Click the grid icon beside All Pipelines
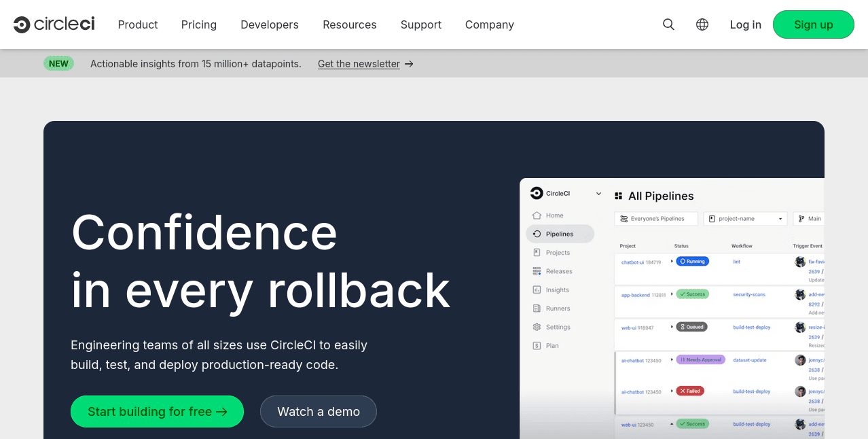This screenshot has height=439, width=868. 619,196
